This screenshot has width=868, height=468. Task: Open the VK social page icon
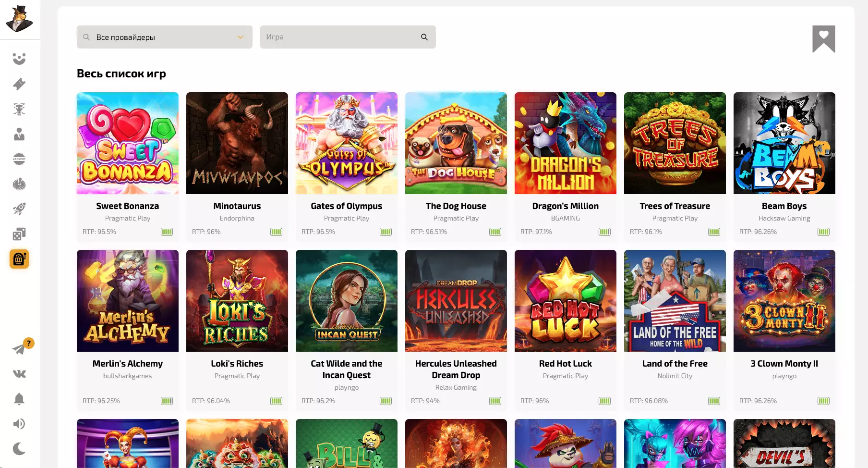19,374
